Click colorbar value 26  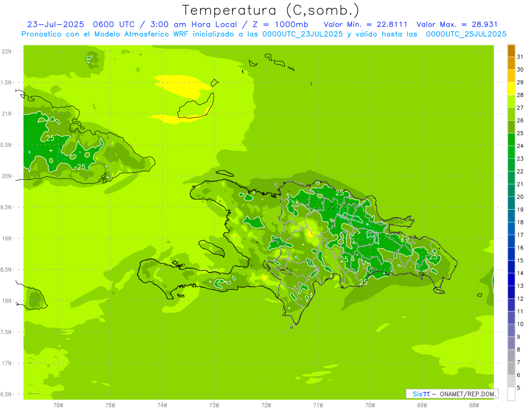pos(520,120)
